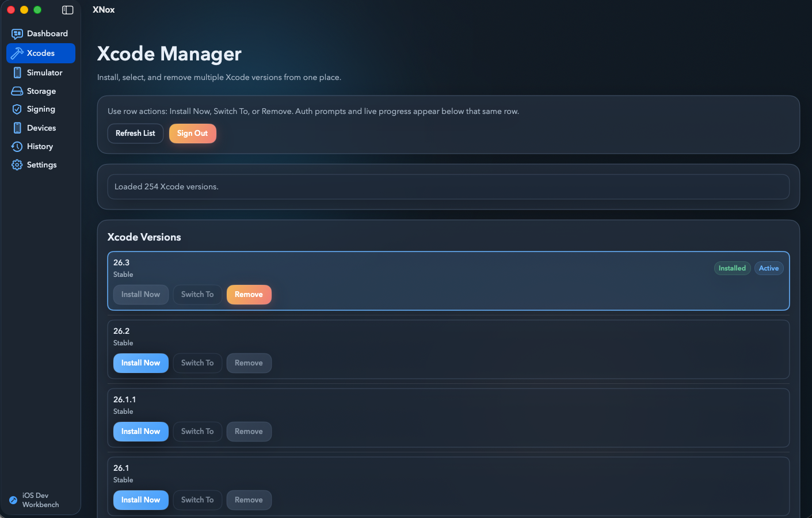Open the Dashboard section in the sidebar
The image size is (812, 518).
click(40, 33)
